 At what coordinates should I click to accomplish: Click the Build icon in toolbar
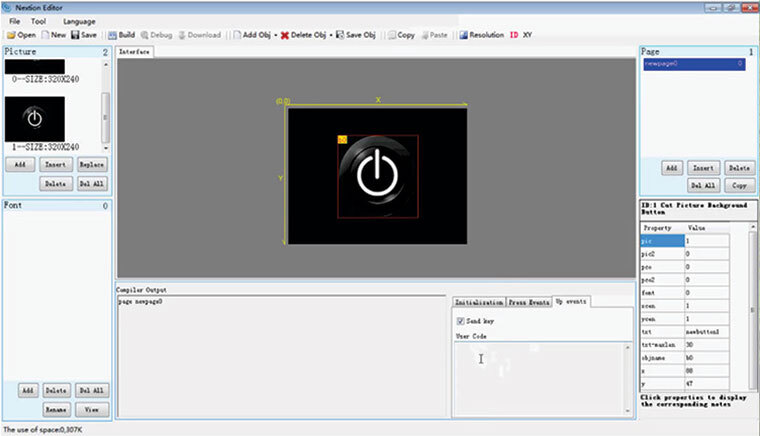coord(110,35)
